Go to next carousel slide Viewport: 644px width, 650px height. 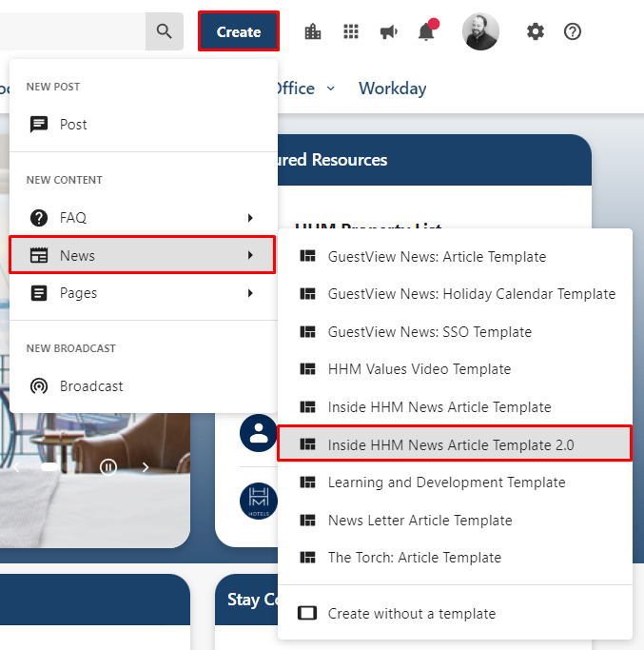click(x=145, y=467)
